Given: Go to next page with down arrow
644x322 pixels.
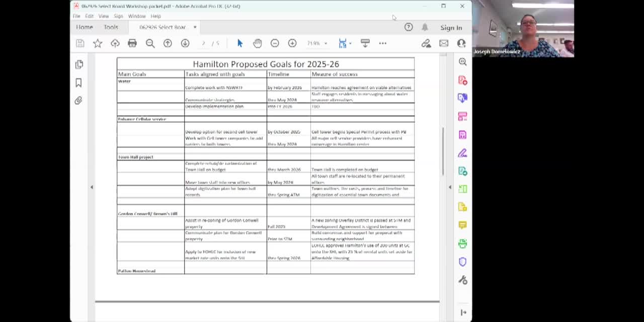Looking at the screenshot, I should tap(185, 43).
